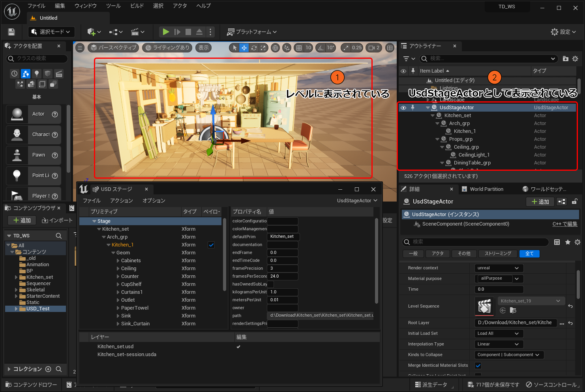Uncheck the Kitchen_1 payload checkbox
The width and height of the screenshot is (585, 392).
coord(211,245)
